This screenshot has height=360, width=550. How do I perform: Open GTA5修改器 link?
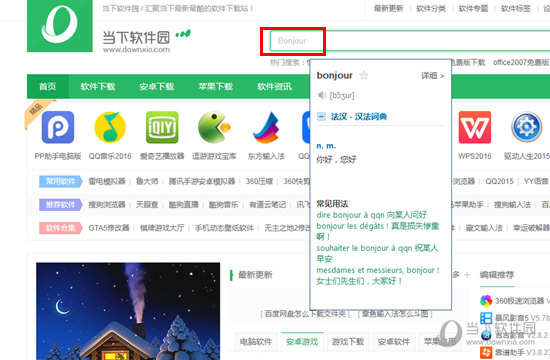[x=109, y=228]
